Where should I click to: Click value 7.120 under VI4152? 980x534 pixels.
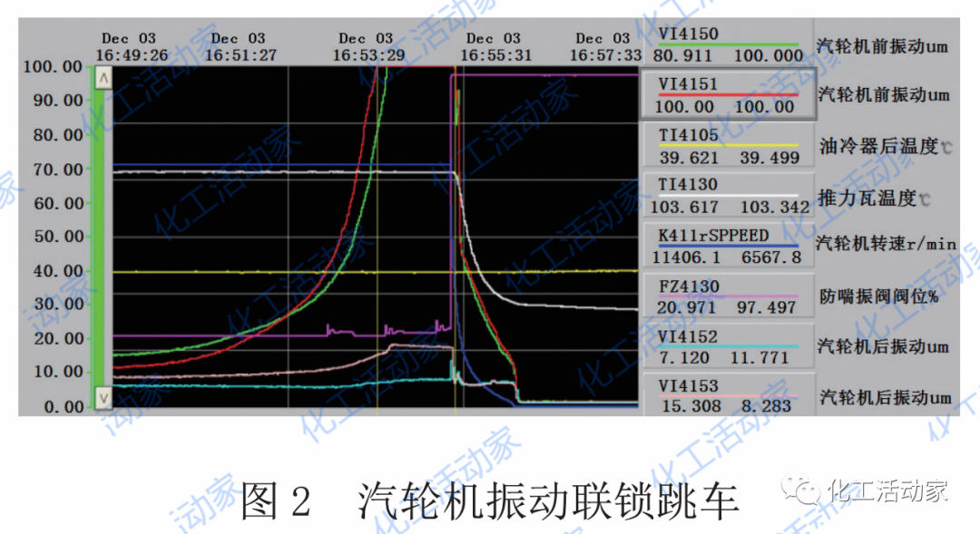684,358
